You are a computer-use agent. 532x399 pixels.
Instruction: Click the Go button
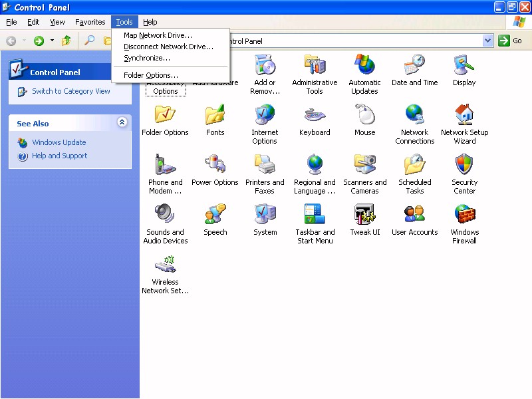pos(510,41)
